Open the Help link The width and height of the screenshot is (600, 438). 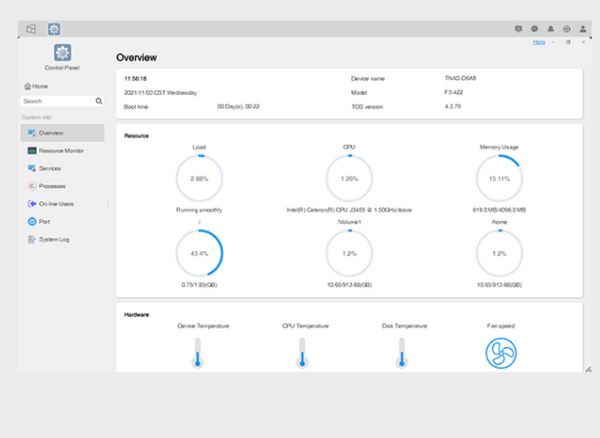coord(539,42)
